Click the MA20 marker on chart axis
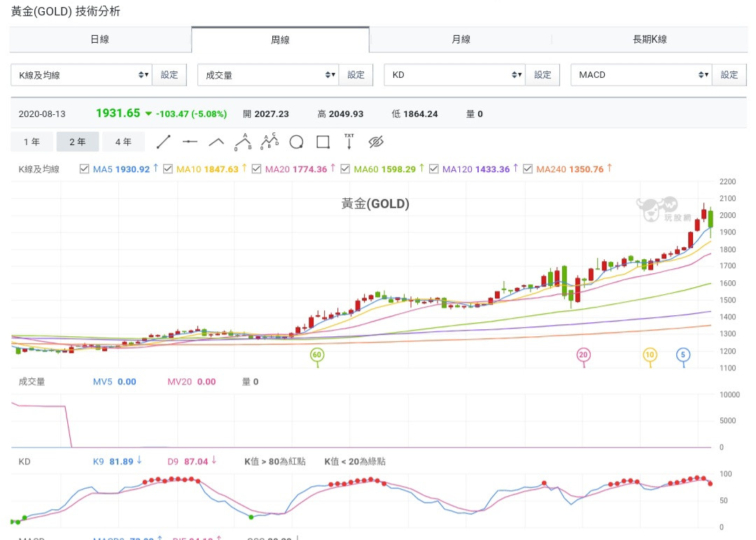The width and height of the screenshot is (756, 540). pyautogui.click(x=583, y=355)
